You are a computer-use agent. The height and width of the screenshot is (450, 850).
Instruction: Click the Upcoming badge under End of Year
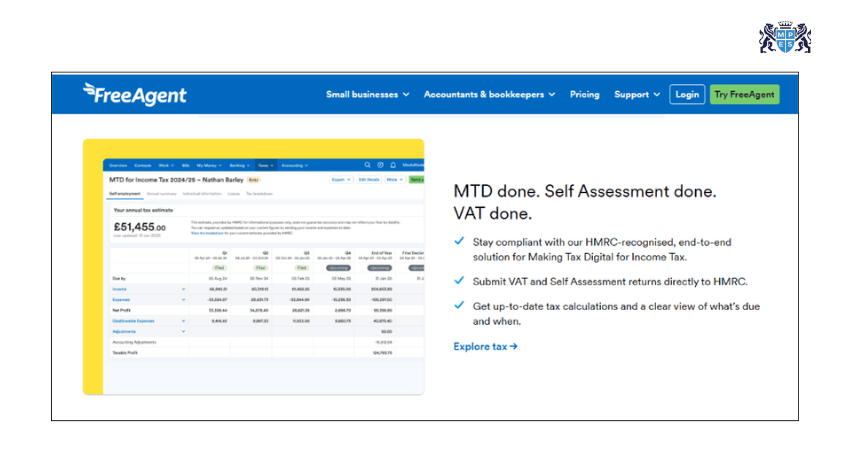[x=379, y=268]
